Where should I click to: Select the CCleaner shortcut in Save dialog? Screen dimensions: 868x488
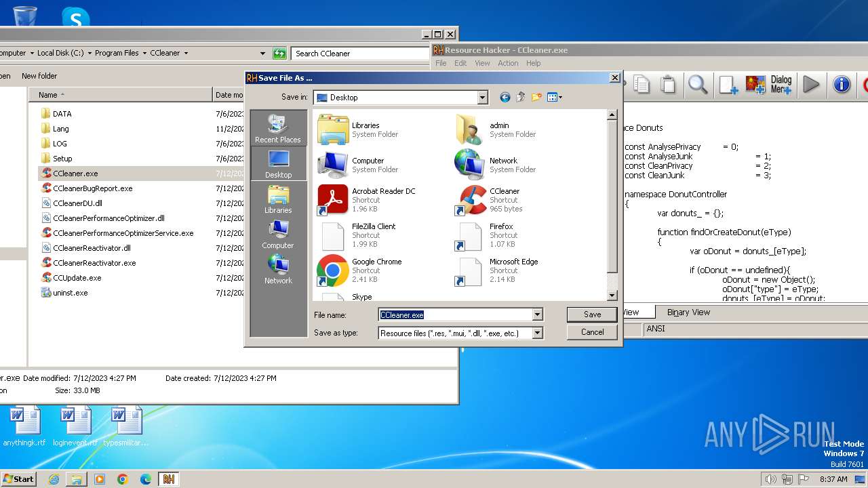pyautogui.click(x=489, y=200)
